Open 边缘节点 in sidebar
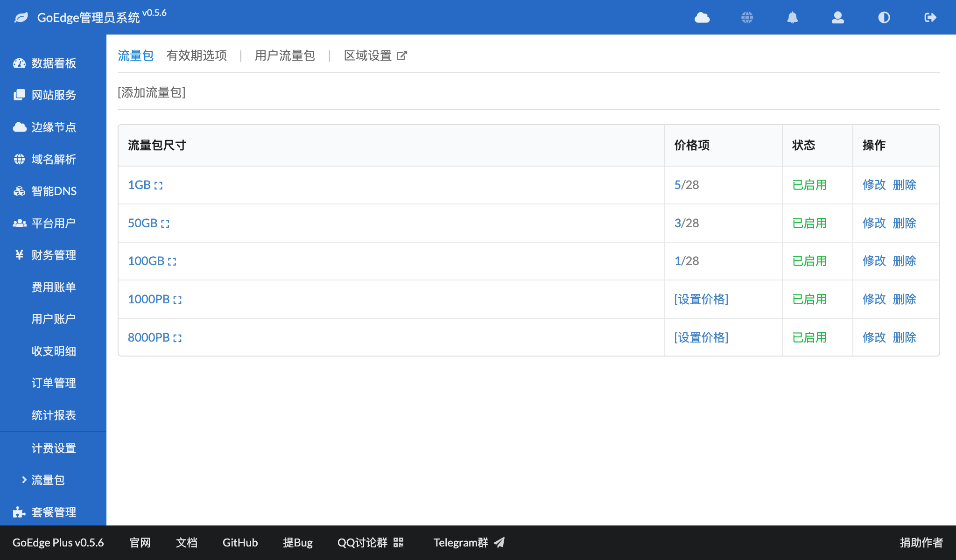 point(45,127)
